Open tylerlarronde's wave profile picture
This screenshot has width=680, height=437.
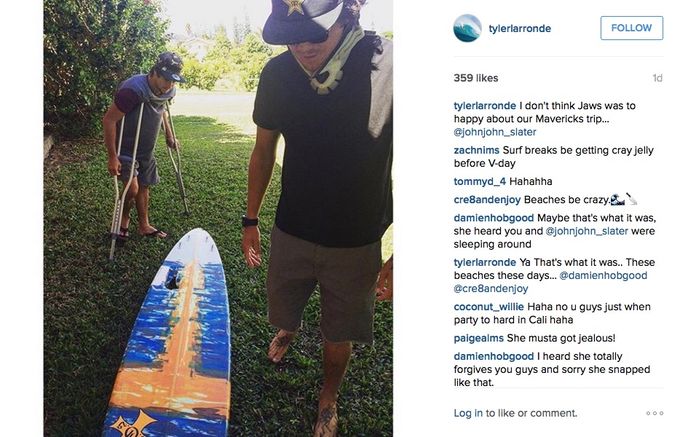coord(467,28)
